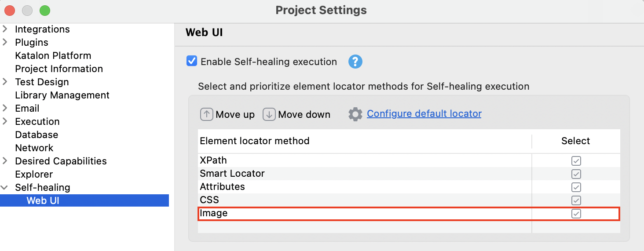Toggle the Image locator checkbox
This screenshot has width=644, height=251.
coord(576,214)
